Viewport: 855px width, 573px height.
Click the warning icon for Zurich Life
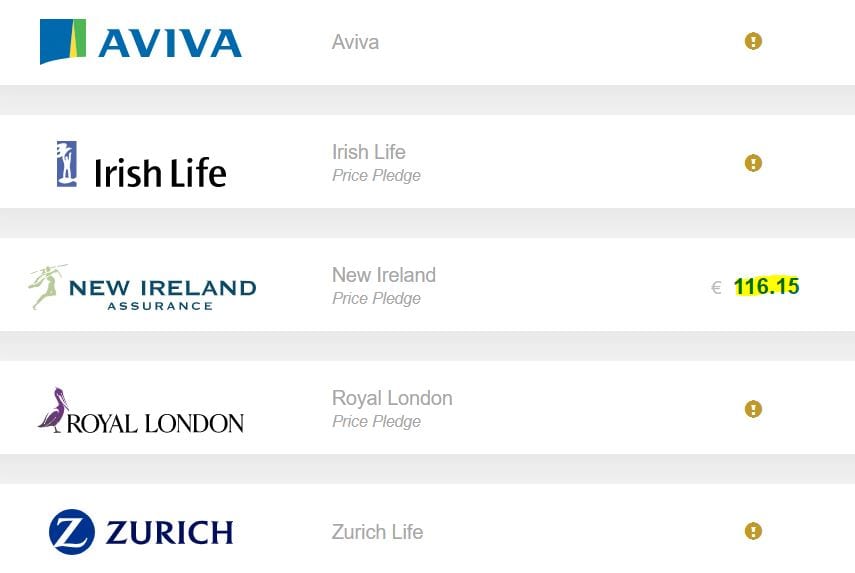point(754,531)
